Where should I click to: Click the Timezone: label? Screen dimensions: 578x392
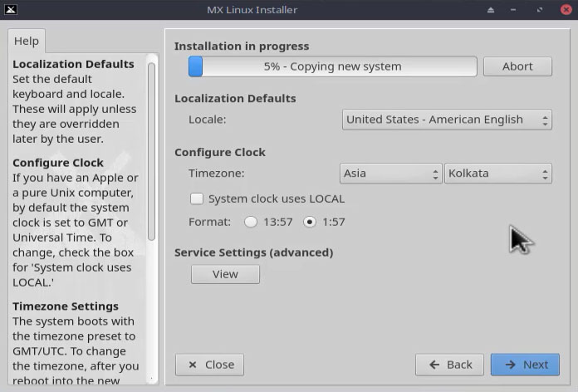[x=217, y=174]
